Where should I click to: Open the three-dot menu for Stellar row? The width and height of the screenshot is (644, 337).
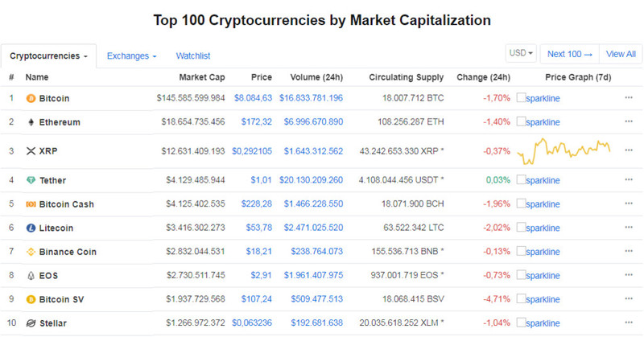coord(629,323)
